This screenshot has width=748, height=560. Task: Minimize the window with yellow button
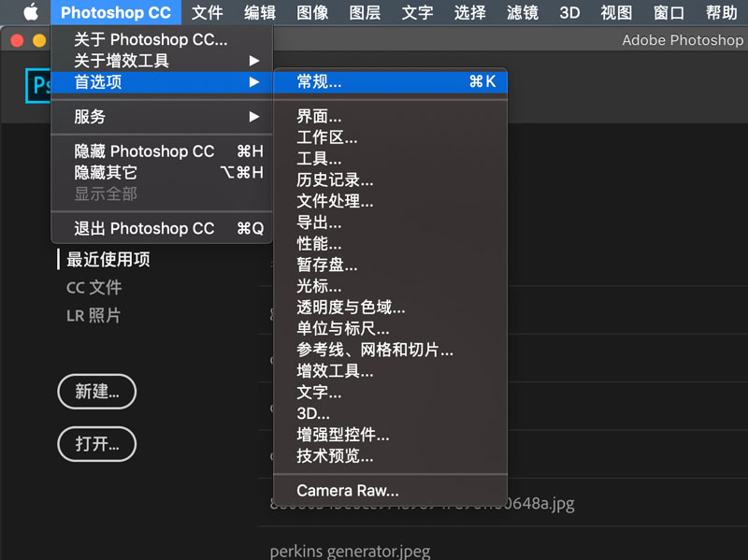(39, 40)
